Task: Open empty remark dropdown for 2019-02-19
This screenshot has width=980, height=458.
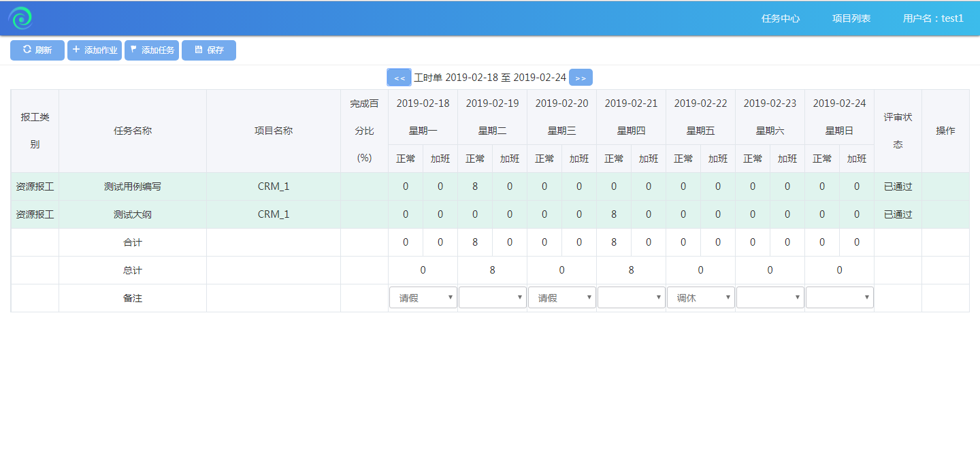Action: tap(492, 297)
